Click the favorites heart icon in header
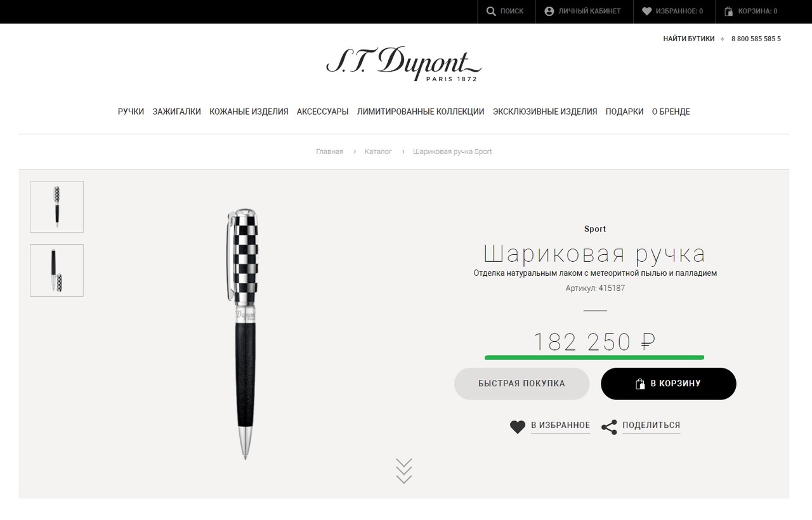Image resolution: width=812 pixels, height=520 pixels. click(647, 11)
